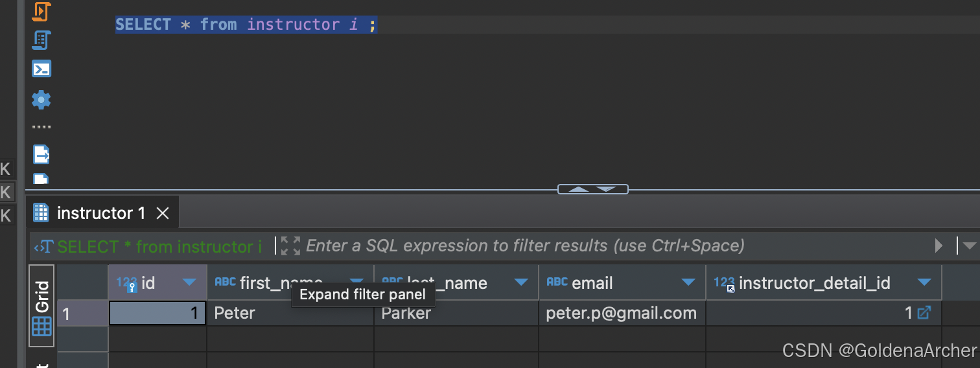Close the instructor 1 result tab

pos(163,213)
